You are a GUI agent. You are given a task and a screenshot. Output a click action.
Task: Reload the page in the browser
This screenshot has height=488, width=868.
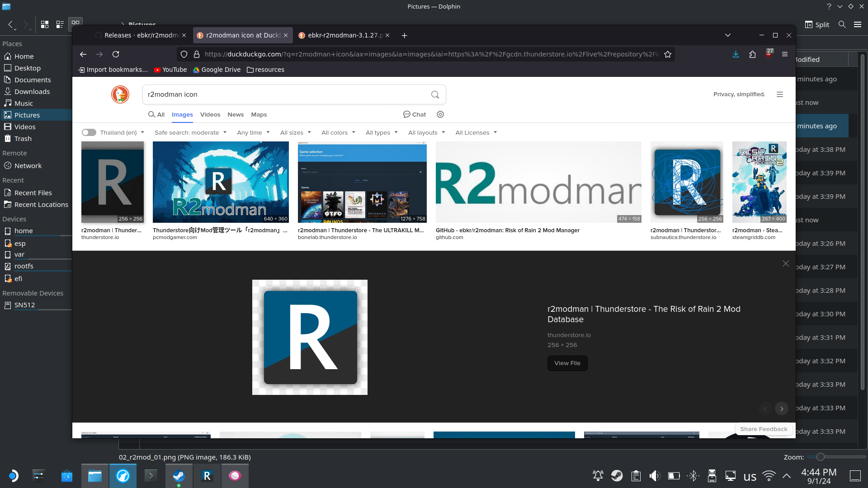point(116,54)
